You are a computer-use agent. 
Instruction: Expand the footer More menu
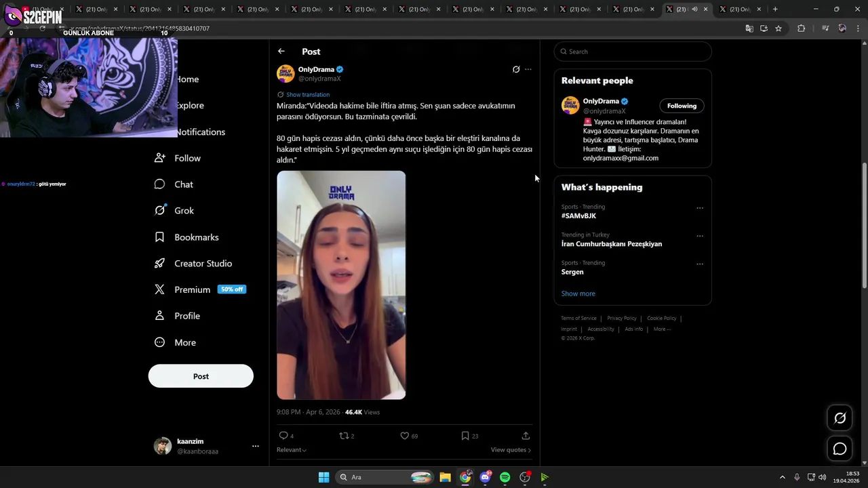[663, 329]
